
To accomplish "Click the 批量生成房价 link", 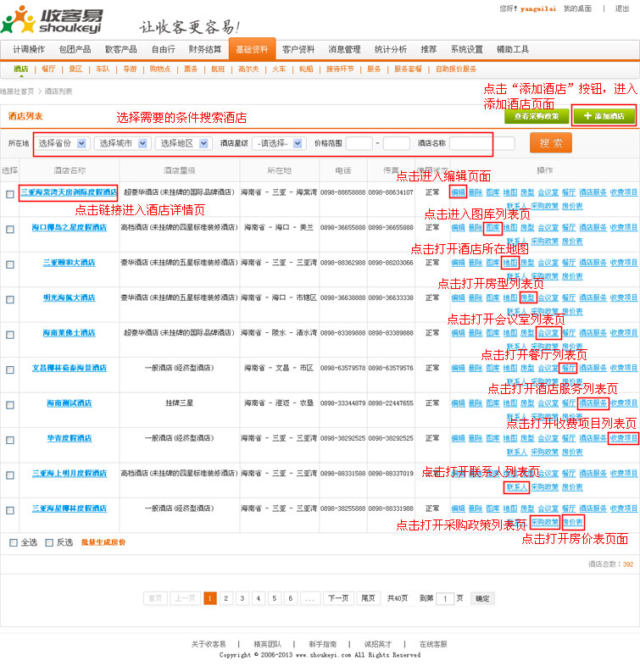I will [x=103, y=542].
